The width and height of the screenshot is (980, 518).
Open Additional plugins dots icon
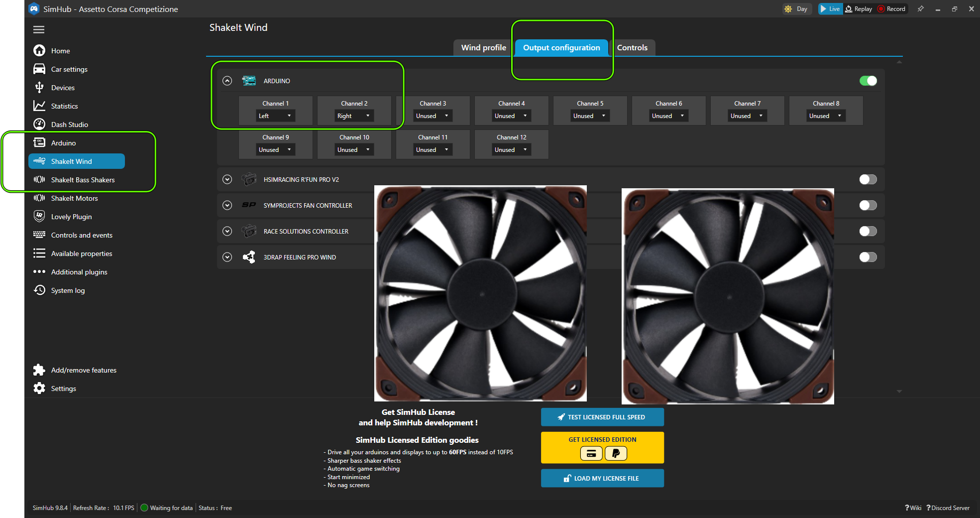39,272
